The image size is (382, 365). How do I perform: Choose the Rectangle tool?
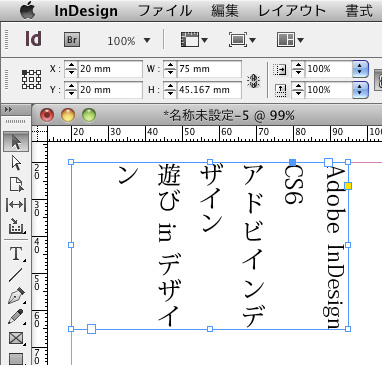point(16,359)
